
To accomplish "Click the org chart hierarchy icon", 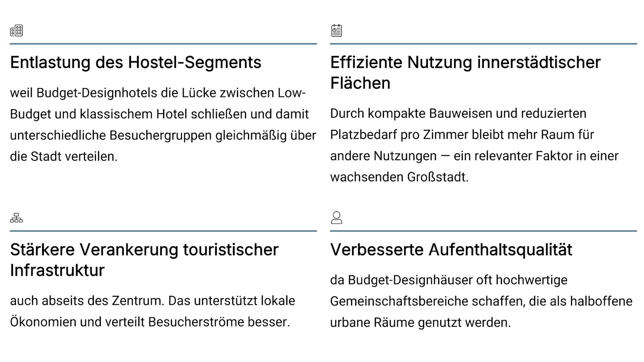I will point(16,218).
